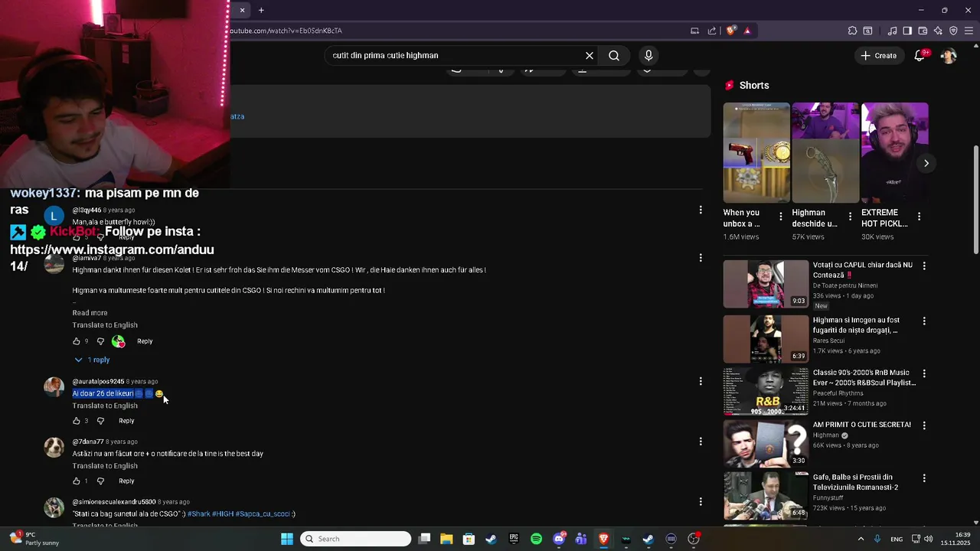Open menu for @iamiva7 comment
980x551 pixels.
pyautogui.click(x=701, y=258)
